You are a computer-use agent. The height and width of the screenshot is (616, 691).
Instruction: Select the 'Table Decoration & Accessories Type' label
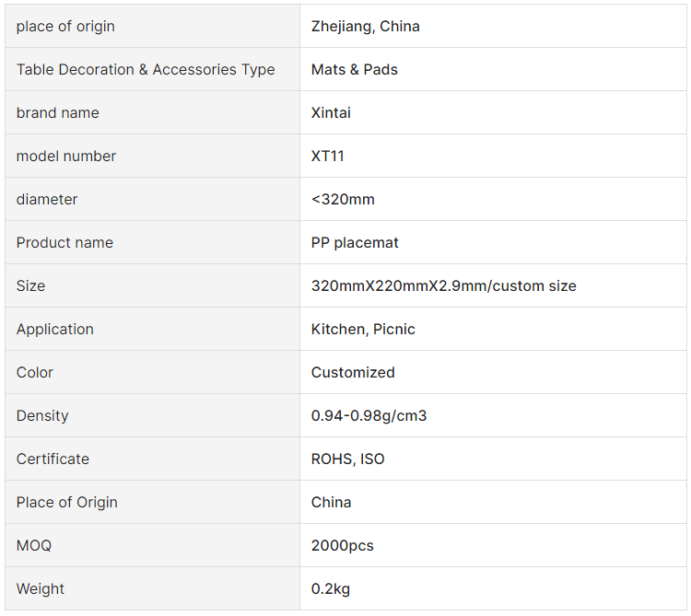point(146,70)
